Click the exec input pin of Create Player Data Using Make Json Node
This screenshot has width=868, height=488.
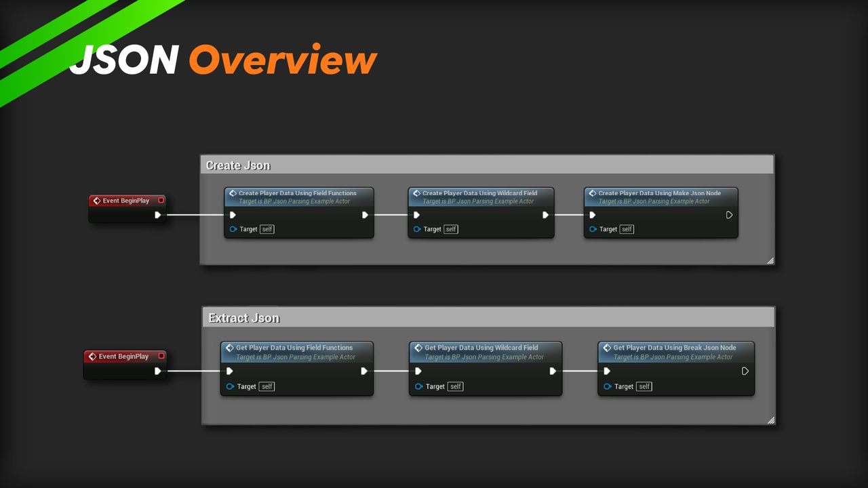pyautogui.click(x=592, y=215)
